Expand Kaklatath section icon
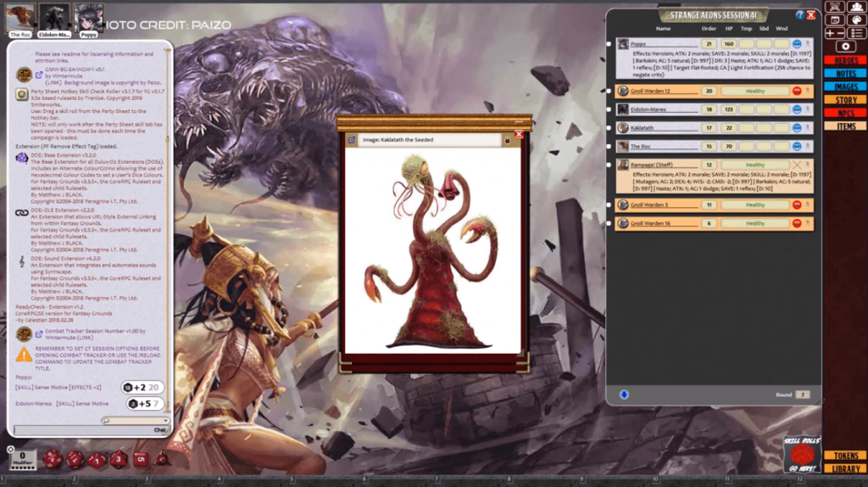This screenshot has height=487, width=868. (808, 128)
